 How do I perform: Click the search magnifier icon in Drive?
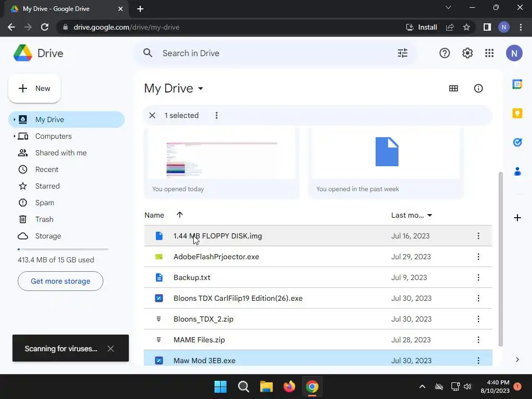pos(148,53)
